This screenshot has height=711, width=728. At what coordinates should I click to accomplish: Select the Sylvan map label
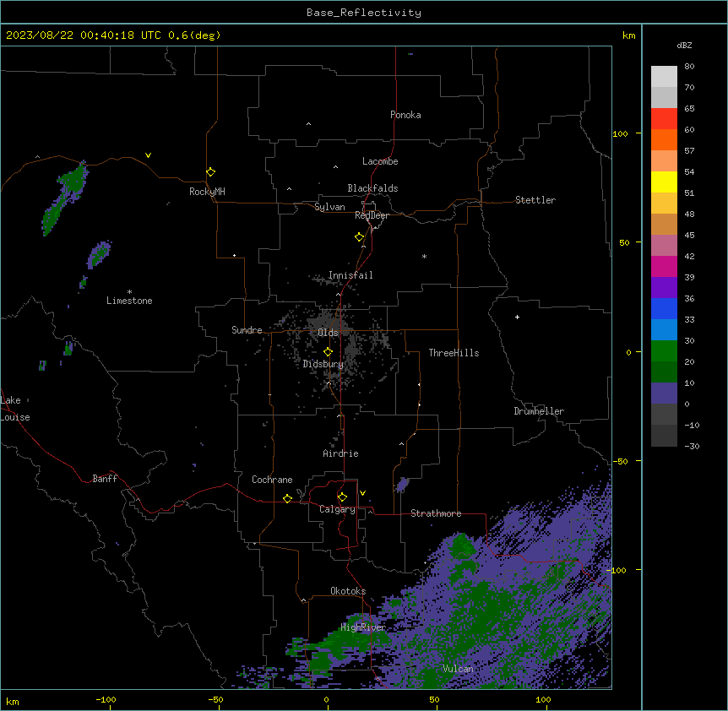tap(329, 207)
